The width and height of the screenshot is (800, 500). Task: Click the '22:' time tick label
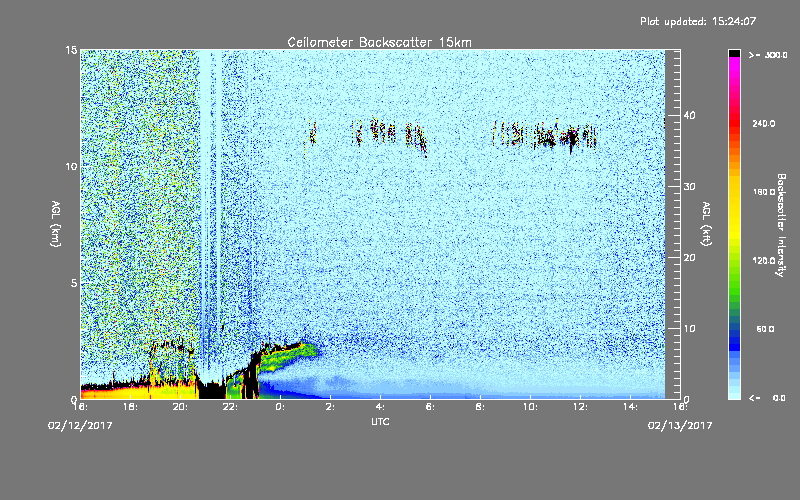230,407
